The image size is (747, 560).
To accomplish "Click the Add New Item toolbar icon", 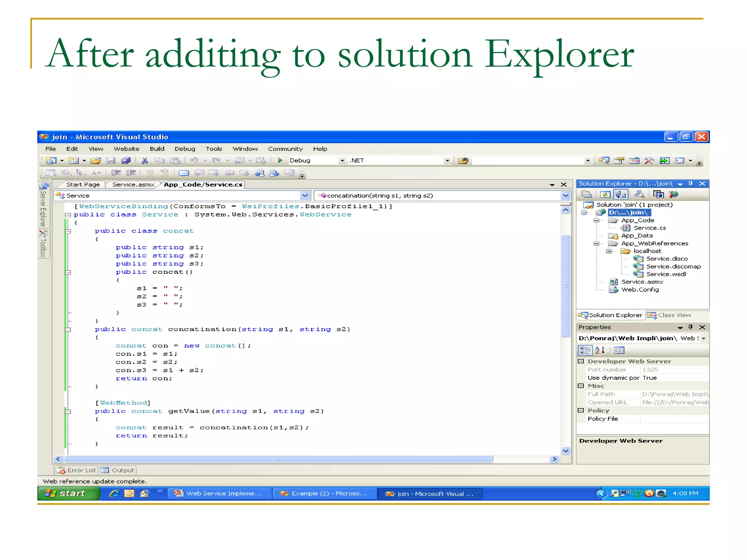I will 74,160.
